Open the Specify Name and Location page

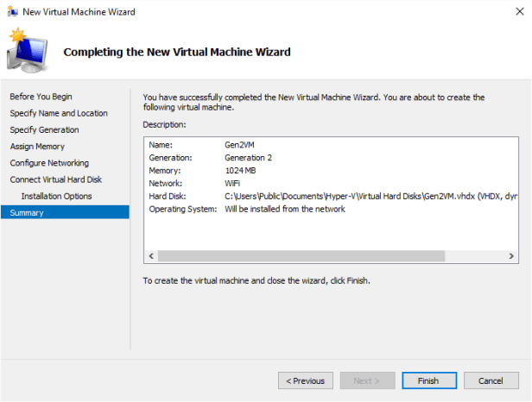click(x=59, y=113)
